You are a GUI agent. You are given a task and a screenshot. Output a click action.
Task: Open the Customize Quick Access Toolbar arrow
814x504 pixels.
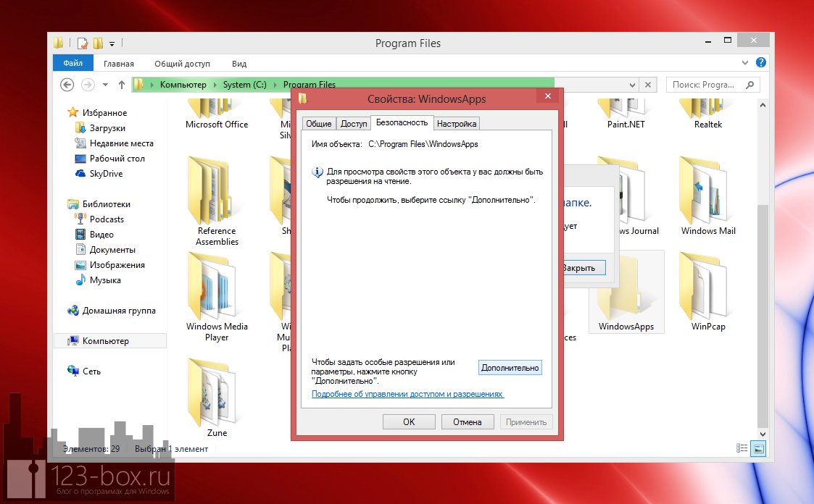pyautogui.click(x=112, y=44)
